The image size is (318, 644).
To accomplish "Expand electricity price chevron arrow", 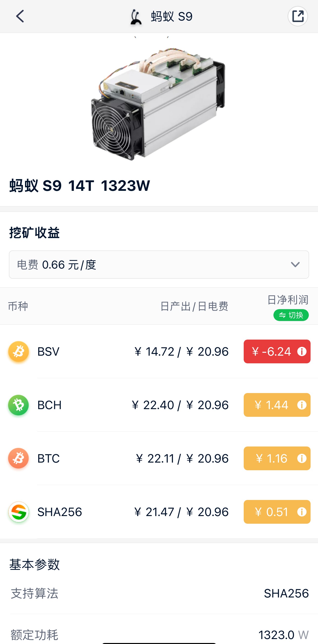I will [x=295, y=265].
